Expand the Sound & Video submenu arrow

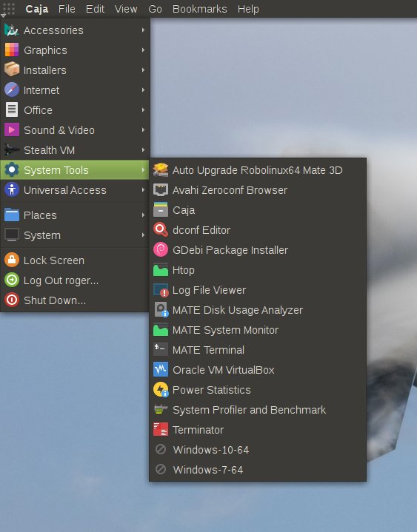coord(143,130)
